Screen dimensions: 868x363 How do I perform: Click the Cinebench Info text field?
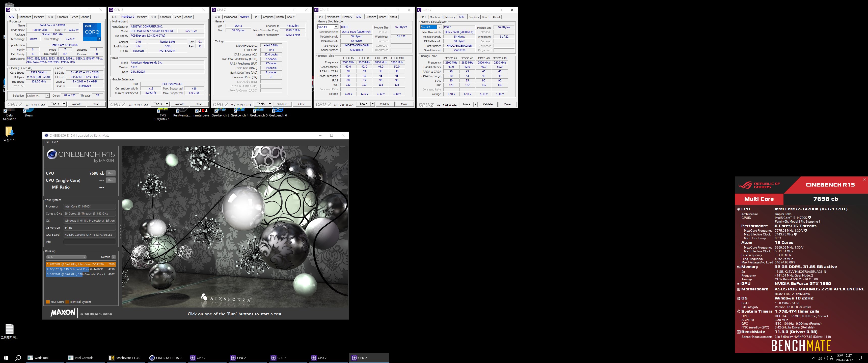[x=90, y=242]
